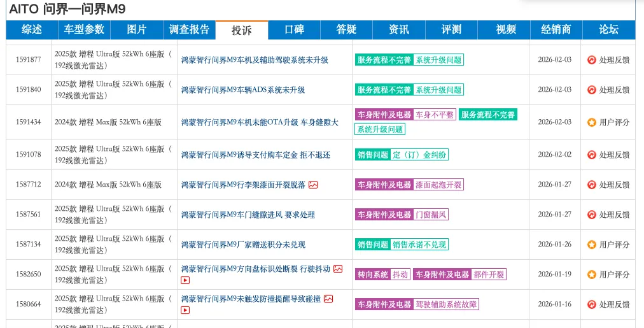Open complaint 鸿蒙智行问界M9车机及辅助驾驶系统未升级
644x328 pixels.
pyautogui.click(x=255, y=60)
